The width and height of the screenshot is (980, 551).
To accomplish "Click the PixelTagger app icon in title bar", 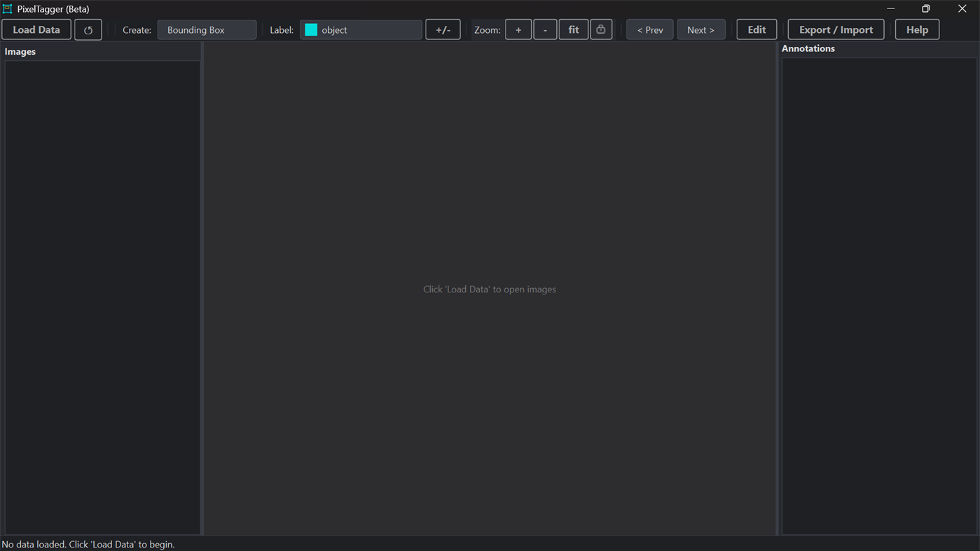I will [8, 9].
